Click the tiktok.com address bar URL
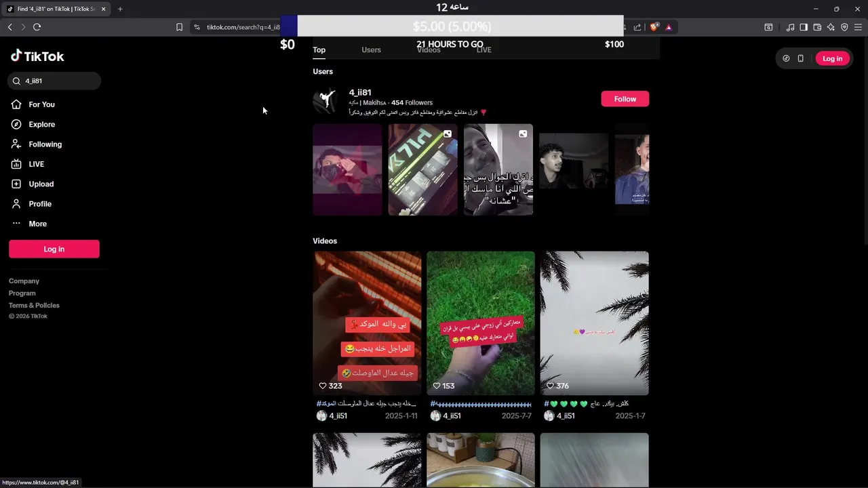Viewport: 868px width, 488px height. point(243,27)
